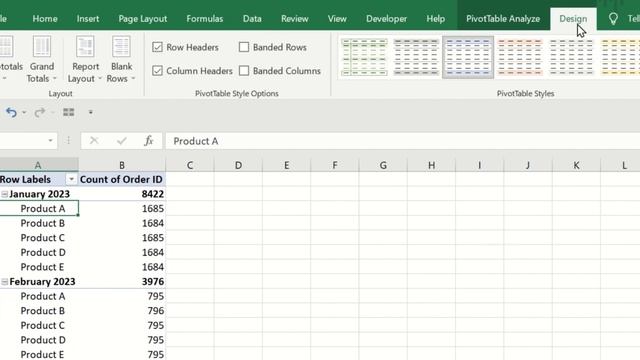Select column A header

[x=39, y=165]
